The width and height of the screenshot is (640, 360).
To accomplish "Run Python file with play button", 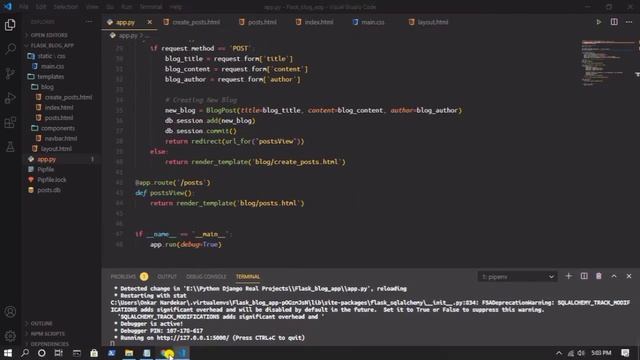I will click(598, 22).
